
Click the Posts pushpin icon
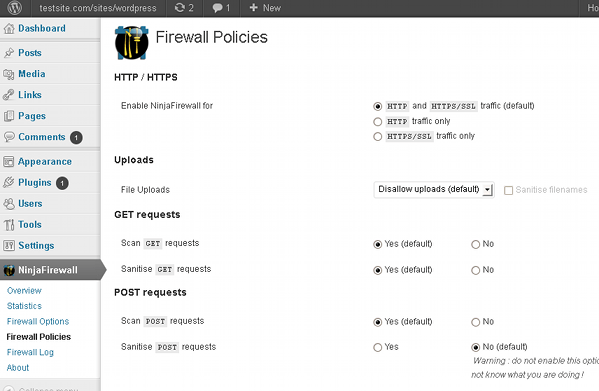(x=9, y=53)
